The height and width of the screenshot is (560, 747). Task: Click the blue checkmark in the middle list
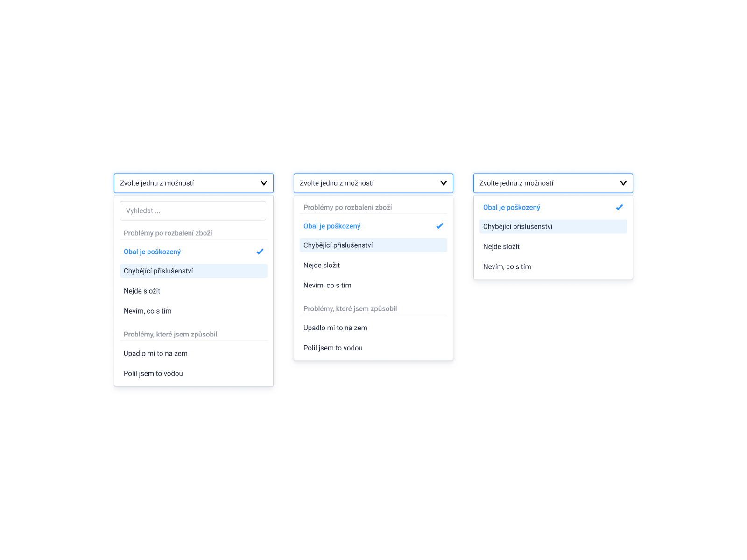pyautogui.click(x=440, y=226)
